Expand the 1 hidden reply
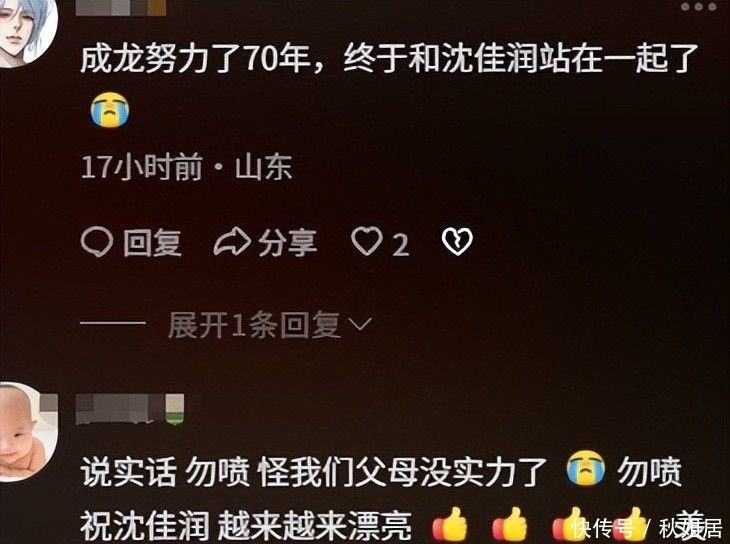Image resolution: width=730 pixels, height=544 pixels. point(254,325)
